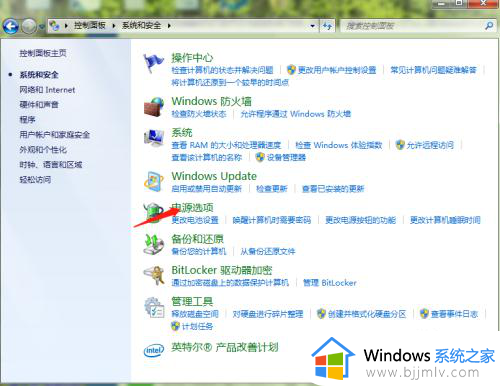Viewport: 500px width, 386px height.
Task: Expand the arrow after 控制面板 in address bar
Action: click(x=114, y=26)
